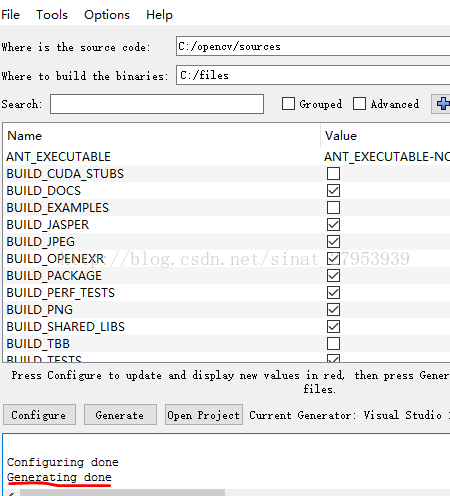This screenshot has width=450, height=496.
Task: Select the BUILD_PERF_TESTS row name
Action: pos(61,293)
